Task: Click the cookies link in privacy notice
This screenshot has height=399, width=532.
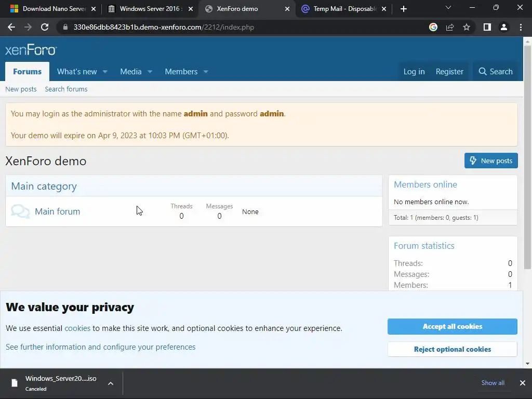Action: [x=77, y=328]
